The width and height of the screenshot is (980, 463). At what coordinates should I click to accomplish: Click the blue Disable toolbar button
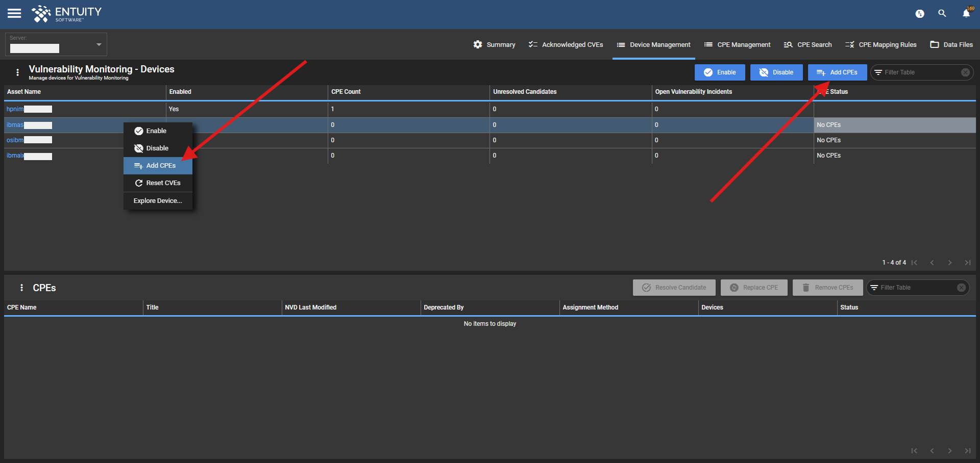click(776, 72)
